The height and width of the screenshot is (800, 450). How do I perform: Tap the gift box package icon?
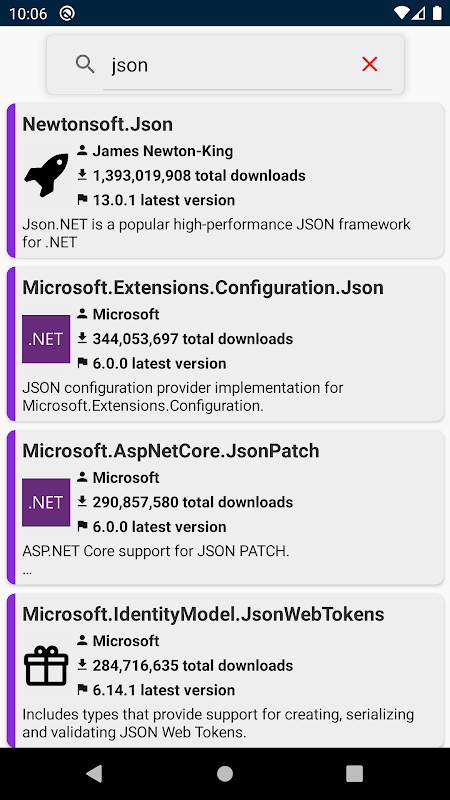click(x=46, y=665)
